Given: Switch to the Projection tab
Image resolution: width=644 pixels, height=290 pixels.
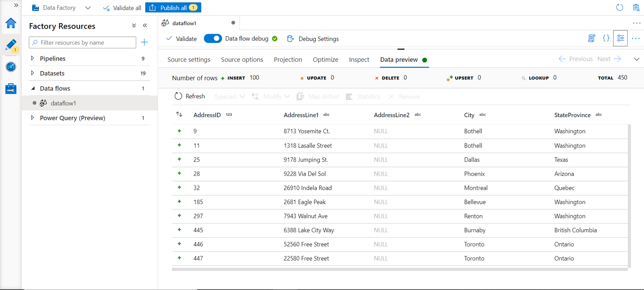Looking at the screenshot, I should point(288,60).
